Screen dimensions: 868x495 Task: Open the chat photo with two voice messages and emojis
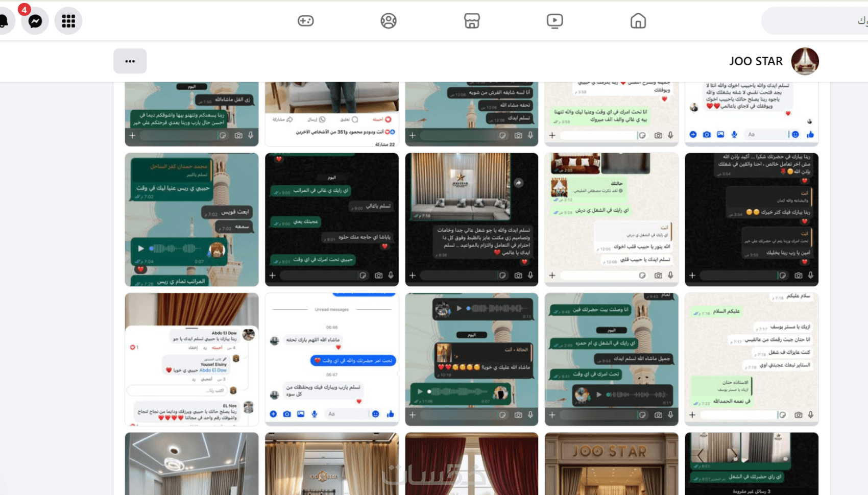[472, 359]
